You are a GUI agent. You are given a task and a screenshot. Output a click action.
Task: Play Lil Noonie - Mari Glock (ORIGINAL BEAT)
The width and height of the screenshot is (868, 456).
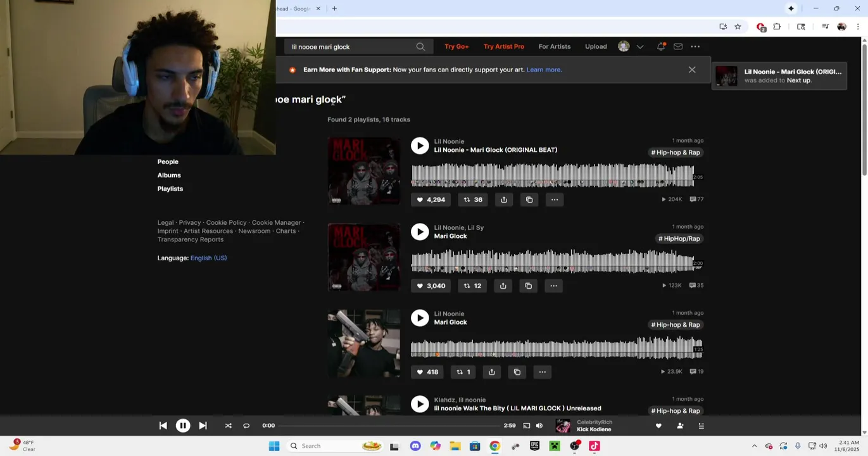tap(420, 146)
